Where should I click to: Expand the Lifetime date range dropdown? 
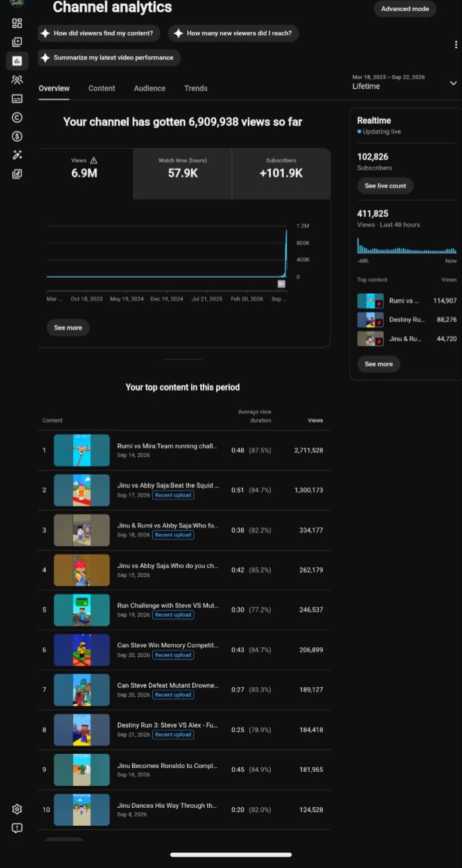tap(406, 82)
